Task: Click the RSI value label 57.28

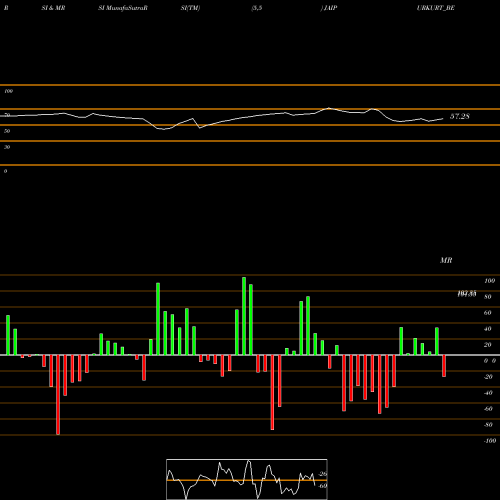Action: 460,116
